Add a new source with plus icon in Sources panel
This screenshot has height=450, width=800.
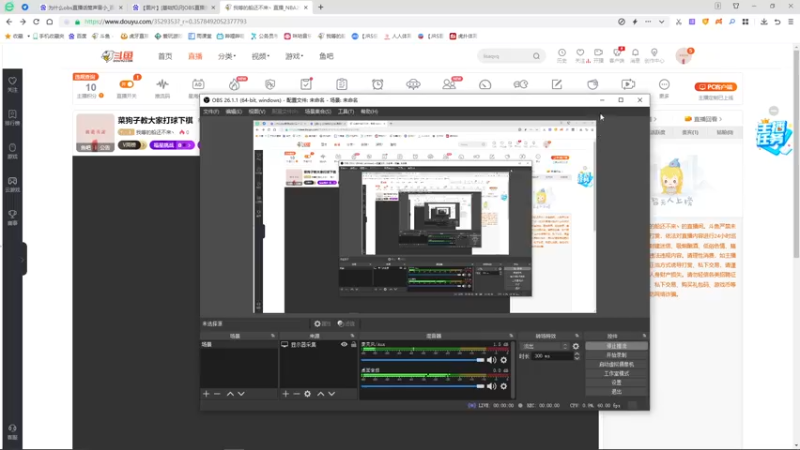click(x=286, y=394)
